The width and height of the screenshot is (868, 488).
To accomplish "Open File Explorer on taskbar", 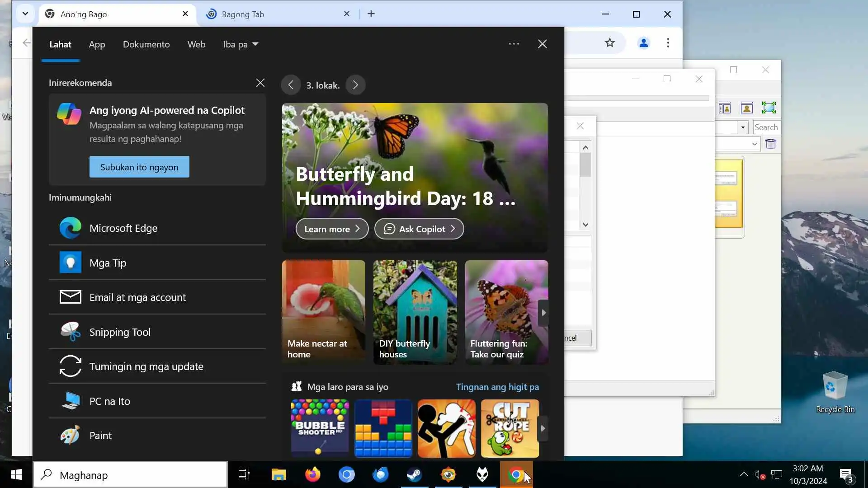I will [x=278, y=474].
